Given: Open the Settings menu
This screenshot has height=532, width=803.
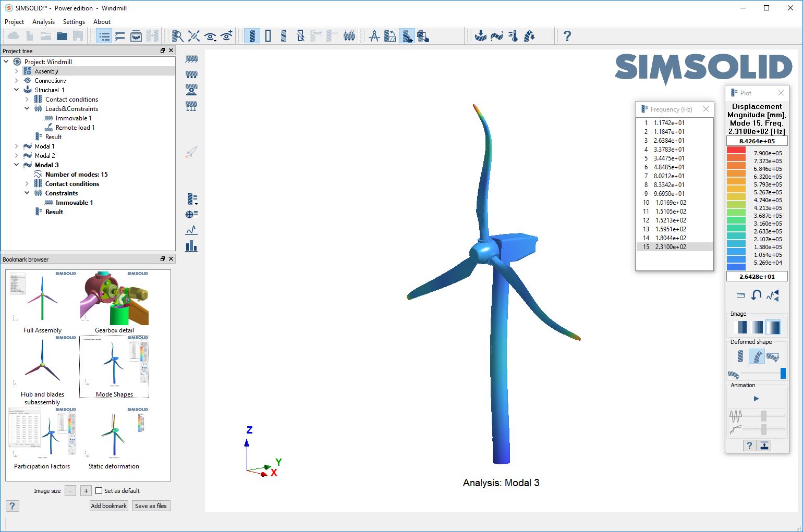Looking at the screenshot, I should tap(74, 22).
